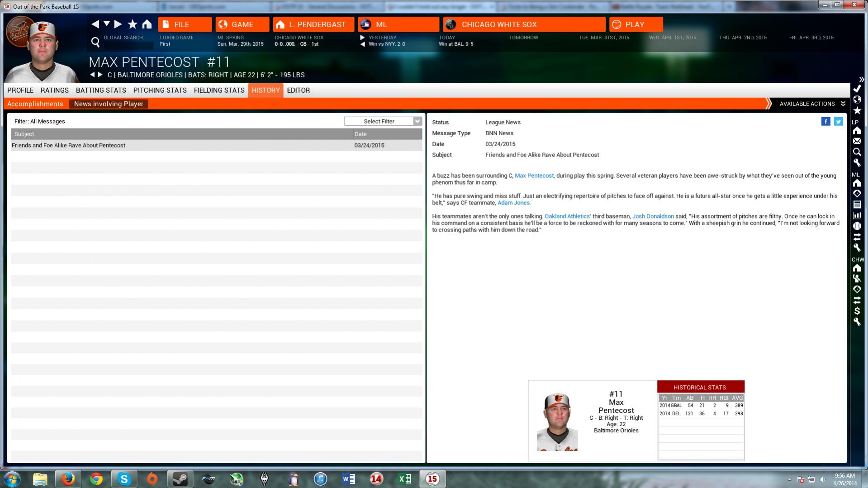Open the navigation history down arrow
868x488 pixels.
tap(107, 24)
